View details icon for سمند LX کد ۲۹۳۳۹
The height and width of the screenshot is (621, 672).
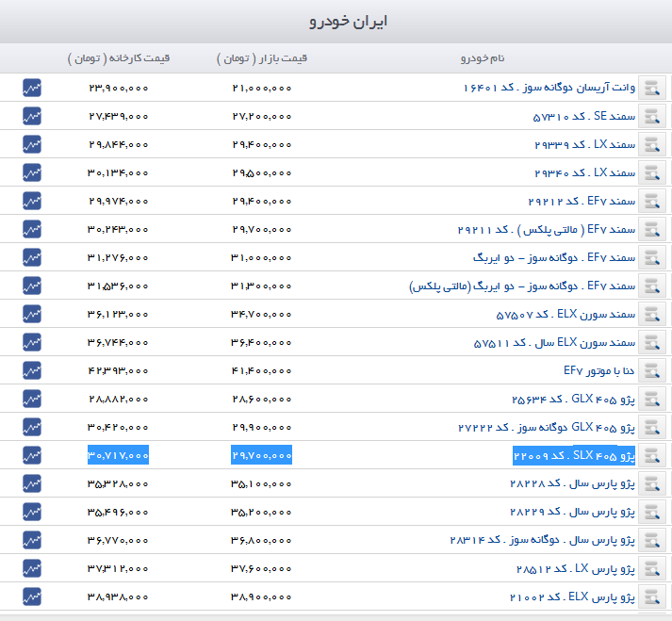[652, 144]
